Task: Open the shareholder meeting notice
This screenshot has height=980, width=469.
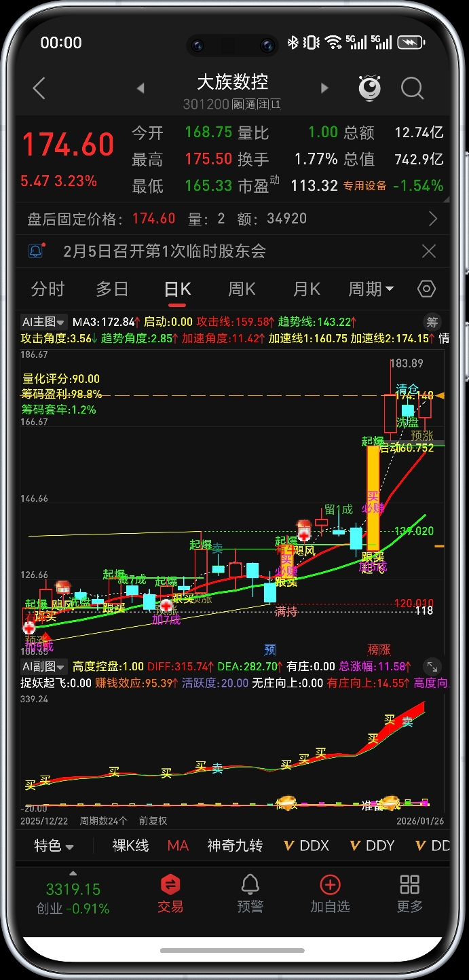Action: tap(164, 251)
